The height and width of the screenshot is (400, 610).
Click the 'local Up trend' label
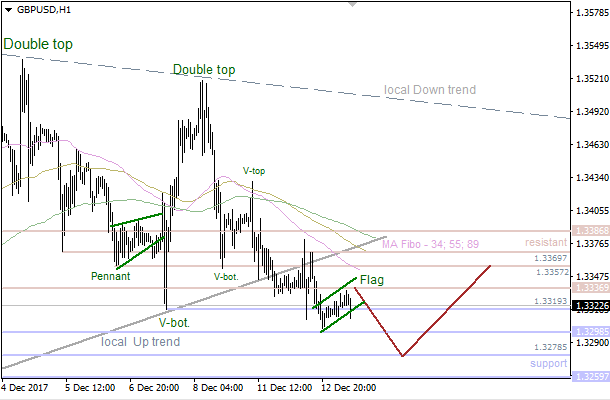click(x=141, y=342)
